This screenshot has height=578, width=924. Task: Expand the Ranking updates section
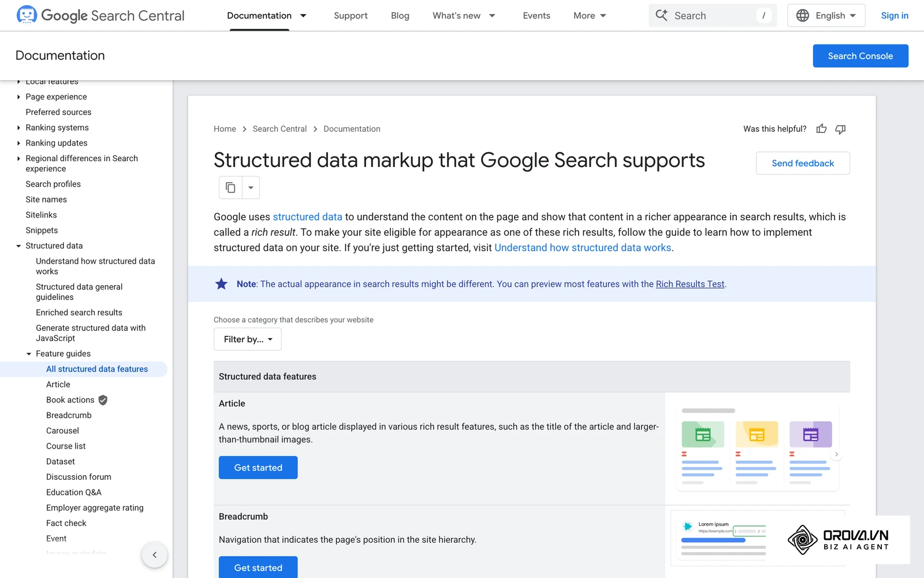tap(18, 143)
